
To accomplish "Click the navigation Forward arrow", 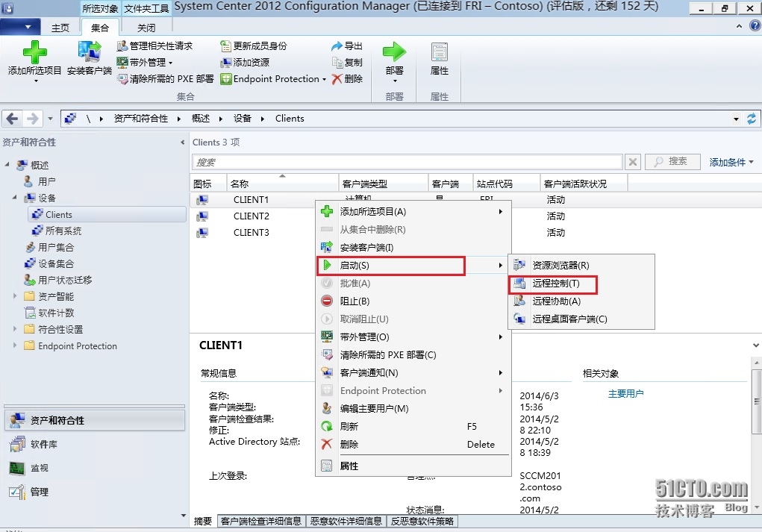I will tap(33, 119).
